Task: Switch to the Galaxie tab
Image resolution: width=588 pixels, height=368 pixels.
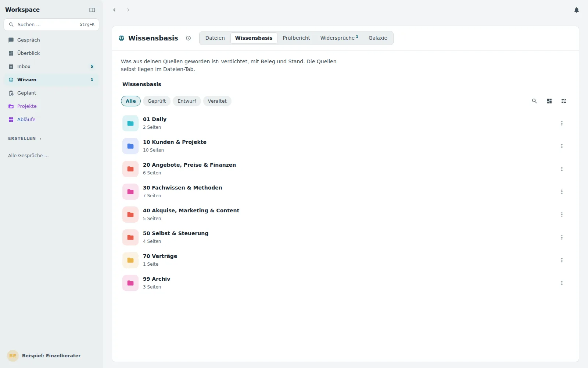Action: point(378,38)
